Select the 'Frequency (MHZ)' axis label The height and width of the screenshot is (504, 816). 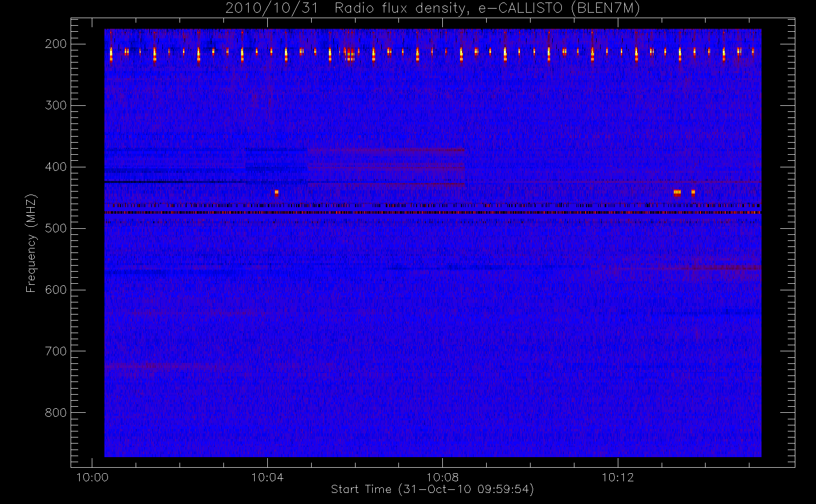click(31, 243)
